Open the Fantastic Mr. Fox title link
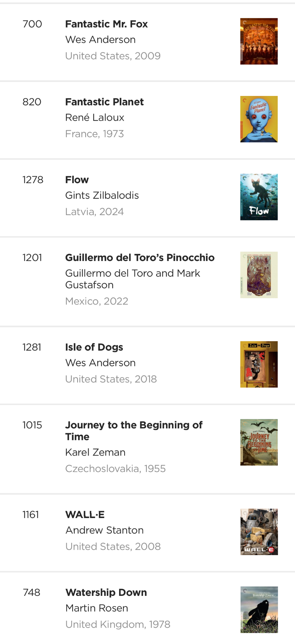 click(106, 24)
